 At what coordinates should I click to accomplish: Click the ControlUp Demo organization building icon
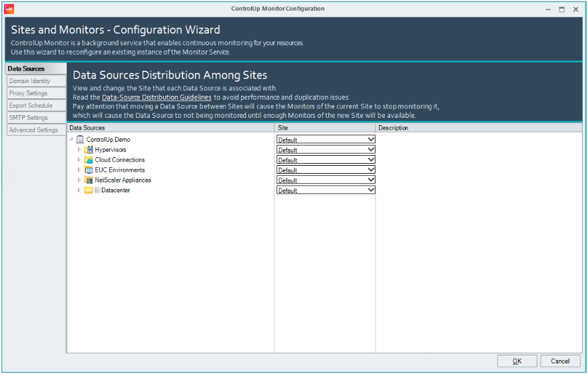(79, 139)
